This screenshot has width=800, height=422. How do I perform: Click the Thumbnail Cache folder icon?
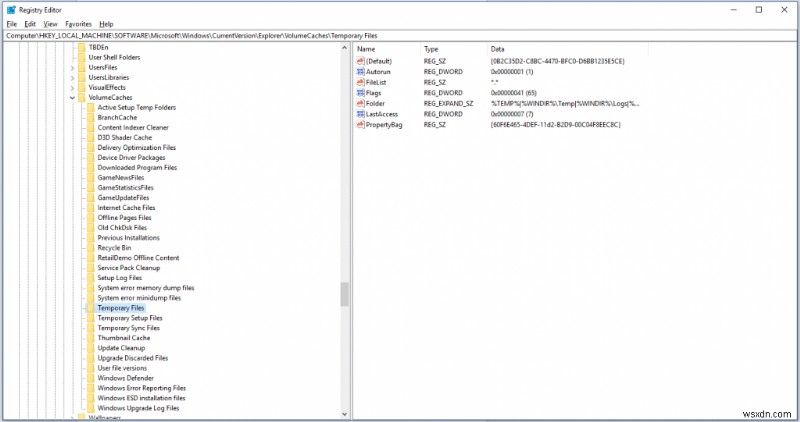coord(91,338)
